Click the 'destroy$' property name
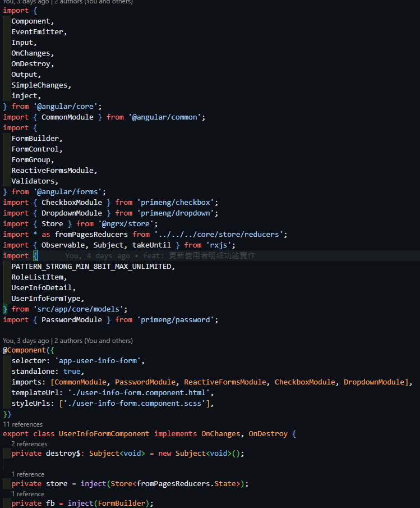Image resolution: width=420 pixels, height=508 pixels. click(x=63, y=453)
